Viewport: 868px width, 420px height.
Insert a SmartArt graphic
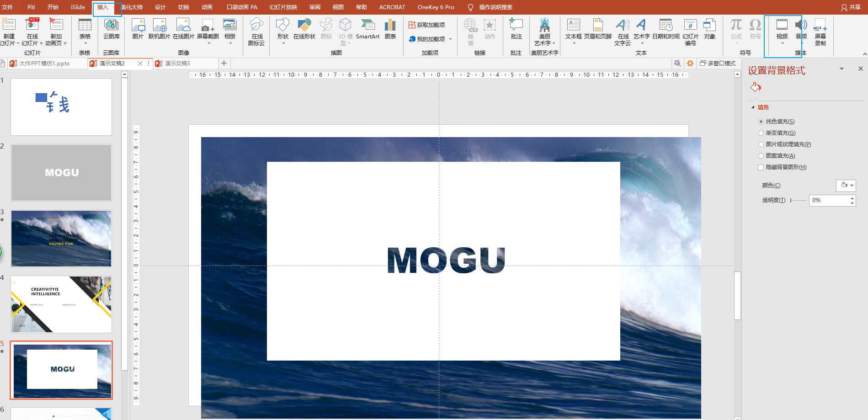tap(367, 28)
